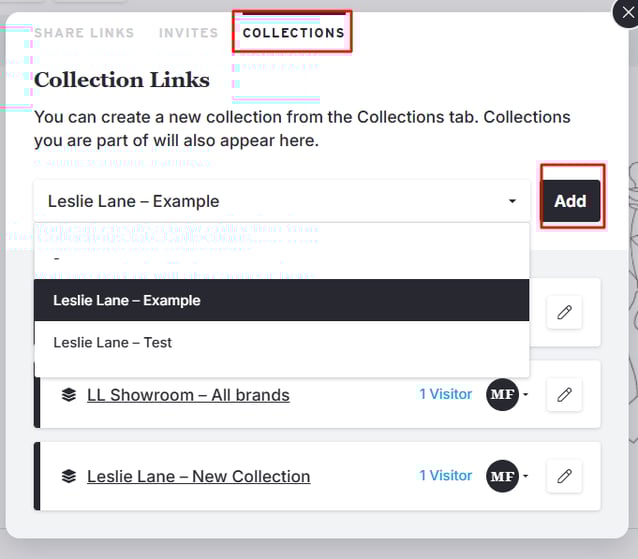Open the Leslie Lane – New Collection link
The height and width of the screenshot is (559, 638).
[x=198, y=476]
